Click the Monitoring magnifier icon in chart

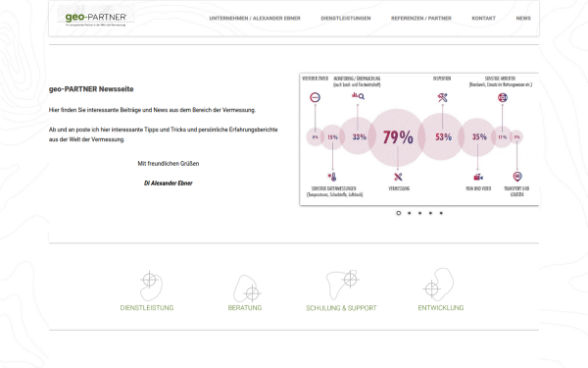pyautogui.click(x=358, y=96)
